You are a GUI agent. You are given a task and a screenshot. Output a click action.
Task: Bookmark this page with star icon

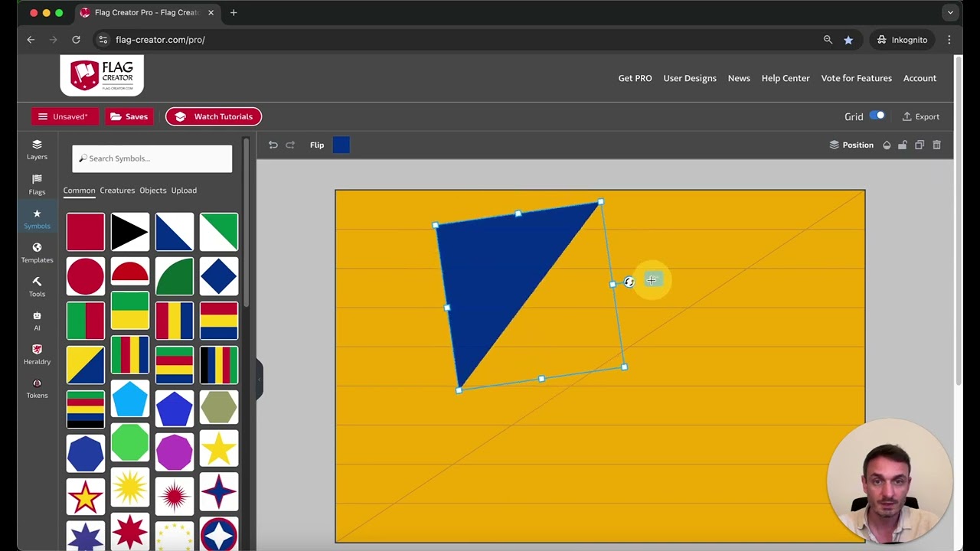pos(848,40)
